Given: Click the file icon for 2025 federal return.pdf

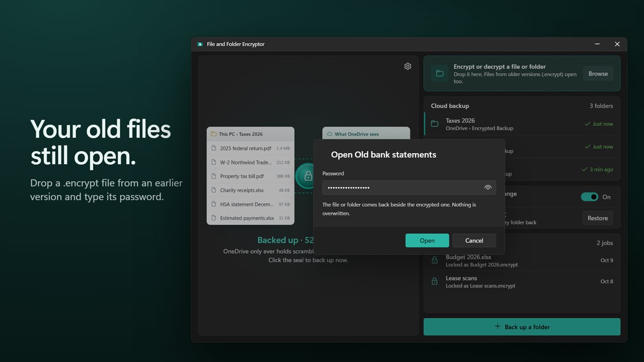Looking at the screenshot, I should pyautogui.click(x=214, y=148).
